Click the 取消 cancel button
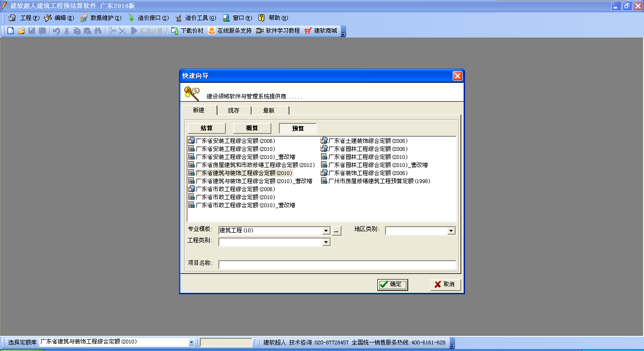644x351 pixels. [x=446, y=284]
